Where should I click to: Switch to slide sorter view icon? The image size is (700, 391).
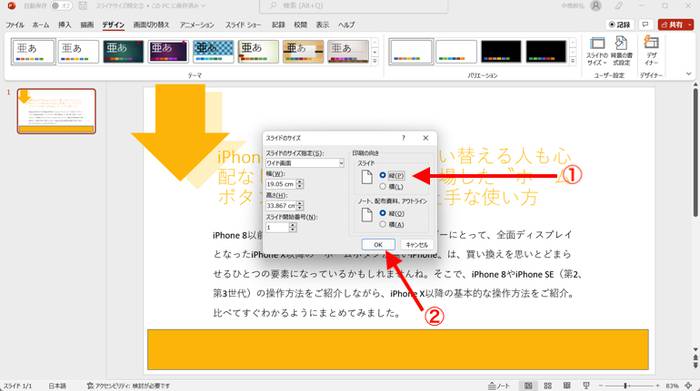click(548, 386)
